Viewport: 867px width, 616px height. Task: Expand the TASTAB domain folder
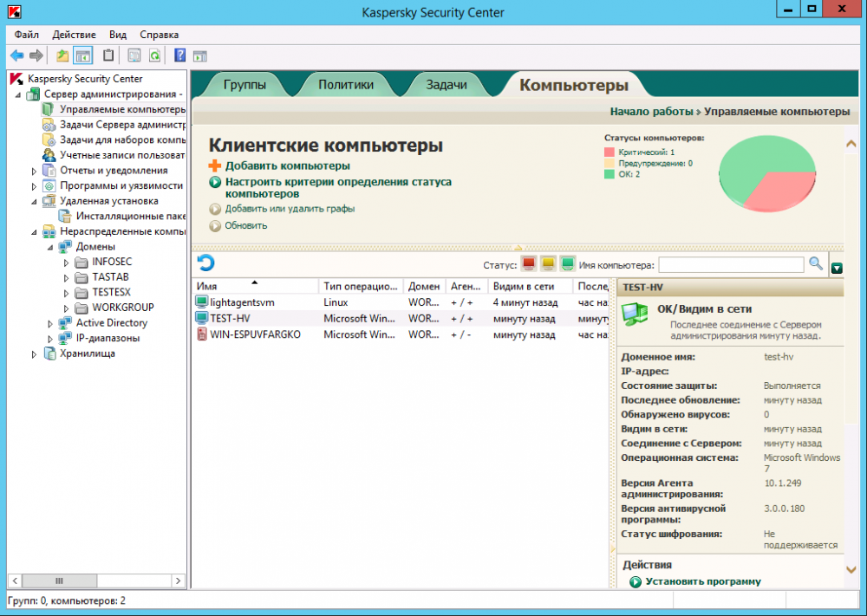click(x=67, y=278)
